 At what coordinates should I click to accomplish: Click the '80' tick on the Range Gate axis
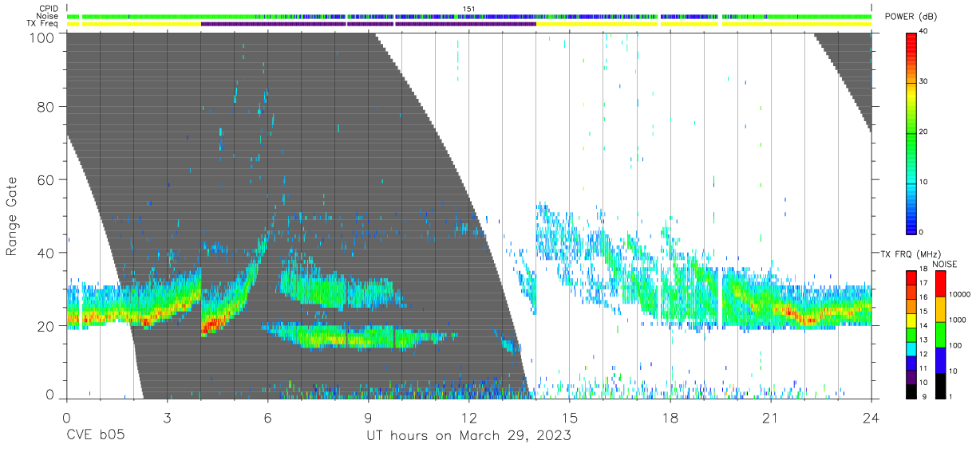pos(45,107)
